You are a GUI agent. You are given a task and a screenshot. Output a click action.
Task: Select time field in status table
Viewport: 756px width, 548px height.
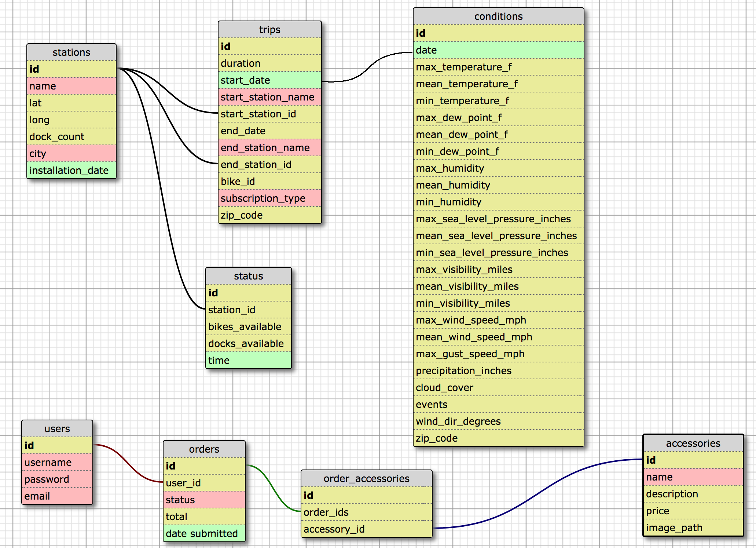tap(249, 360)
